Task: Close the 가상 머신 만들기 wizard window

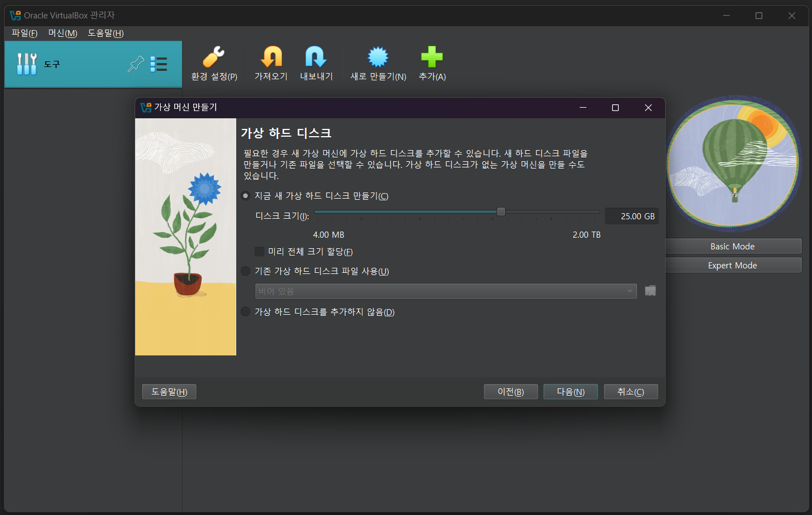Action: click(648, 108)
